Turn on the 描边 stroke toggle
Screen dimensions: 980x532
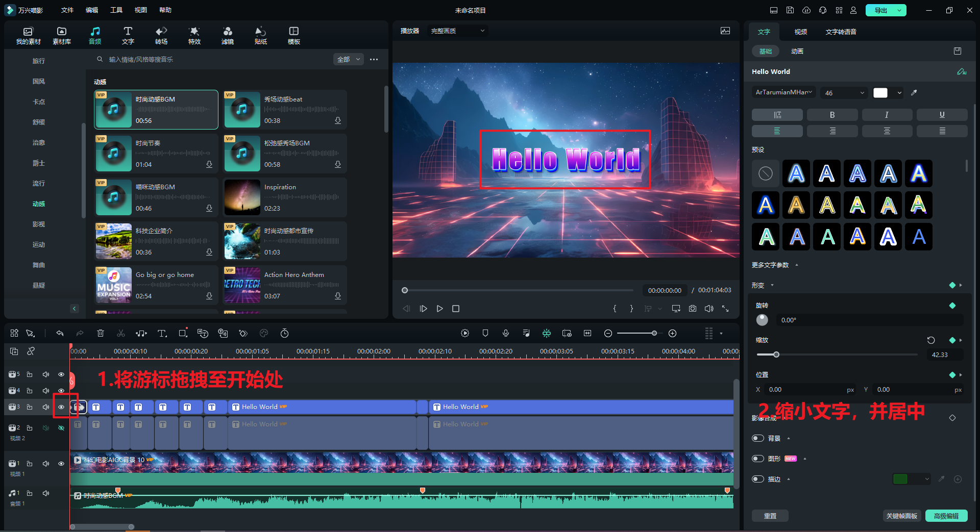[758, 479]
